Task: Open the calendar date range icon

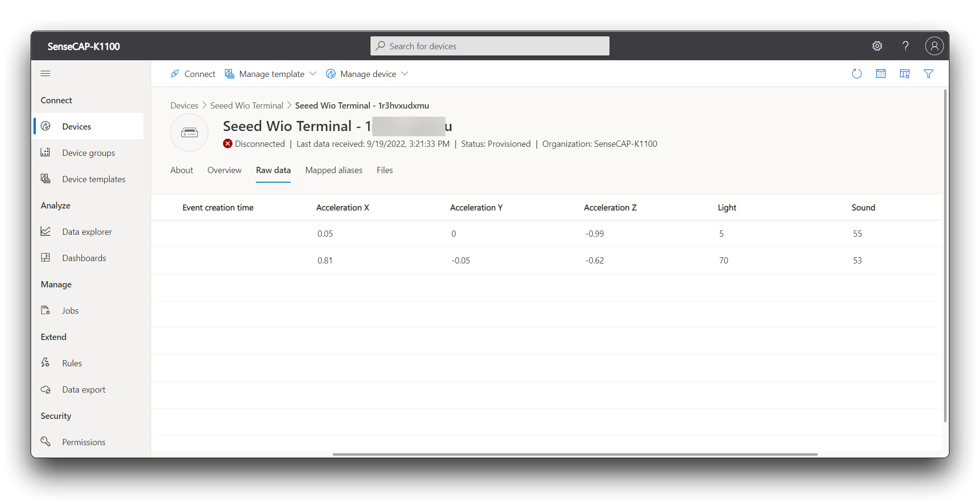Action: (x=881, y=74)
